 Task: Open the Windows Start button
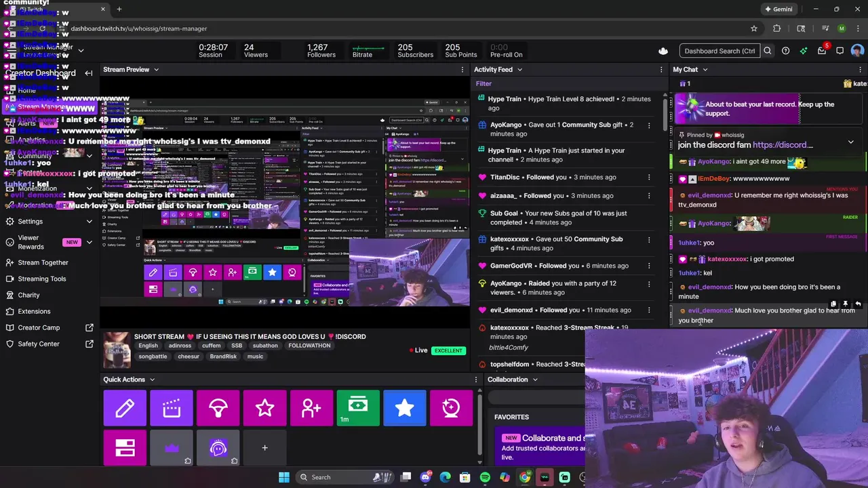click(284, 477)
